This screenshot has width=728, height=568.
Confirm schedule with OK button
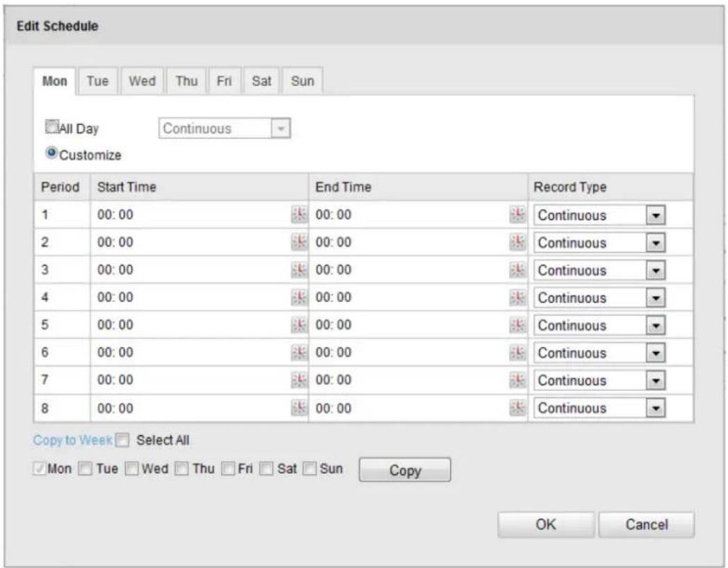coord(546,524)
